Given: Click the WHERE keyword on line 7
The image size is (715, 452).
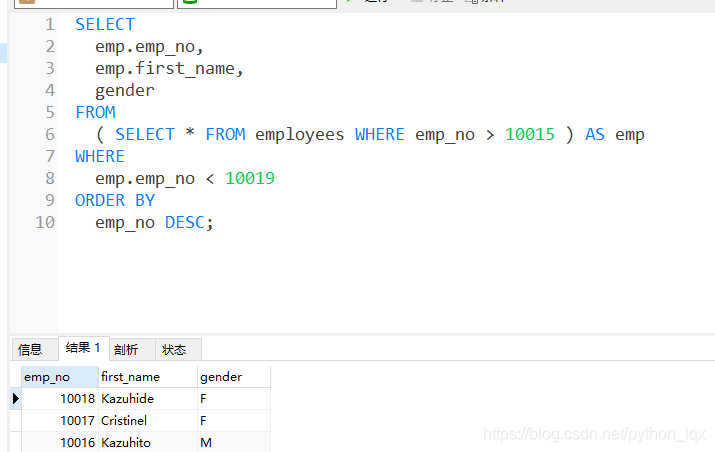Looking at the screenshot, I should click(100, 156).
